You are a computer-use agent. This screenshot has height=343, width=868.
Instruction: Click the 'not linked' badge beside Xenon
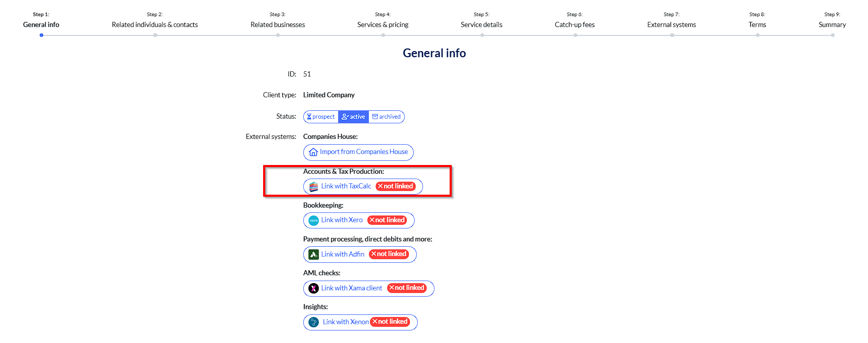(390, 322)
